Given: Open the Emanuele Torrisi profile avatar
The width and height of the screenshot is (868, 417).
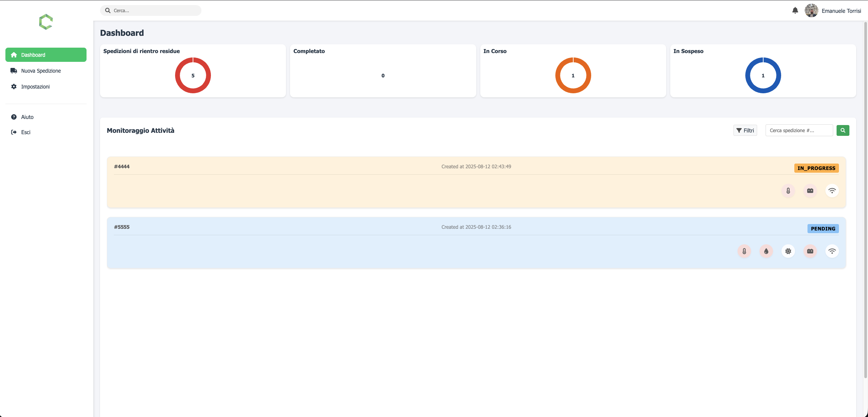Looking at the screenshot, I should click(812, 10).
